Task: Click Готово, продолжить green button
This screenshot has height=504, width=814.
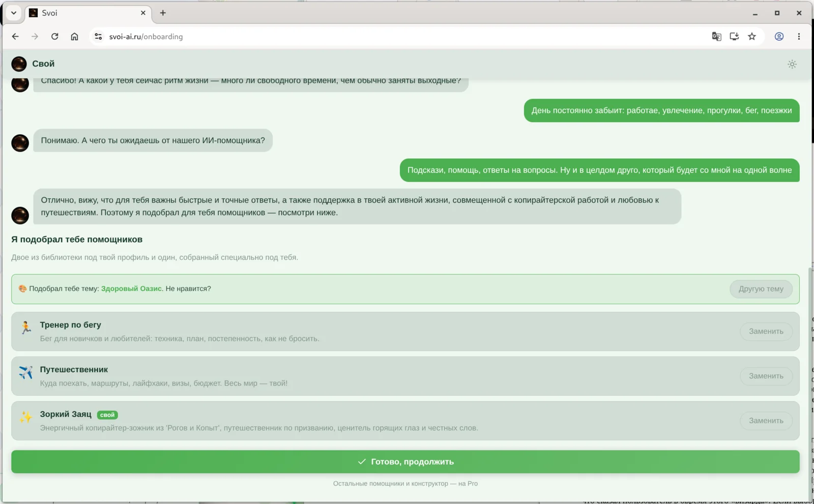Action: click(x=405, y=462)
